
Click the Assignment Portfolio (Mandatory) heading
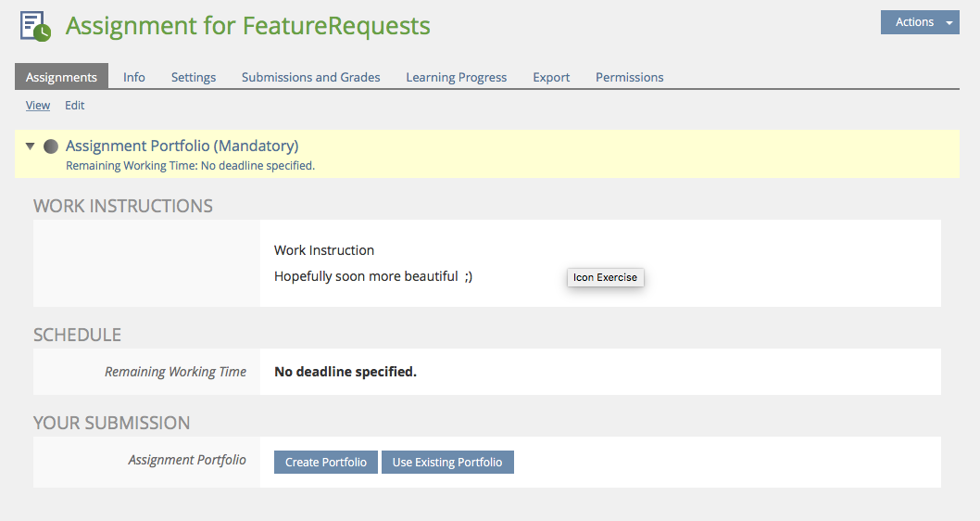pos(182,146)
